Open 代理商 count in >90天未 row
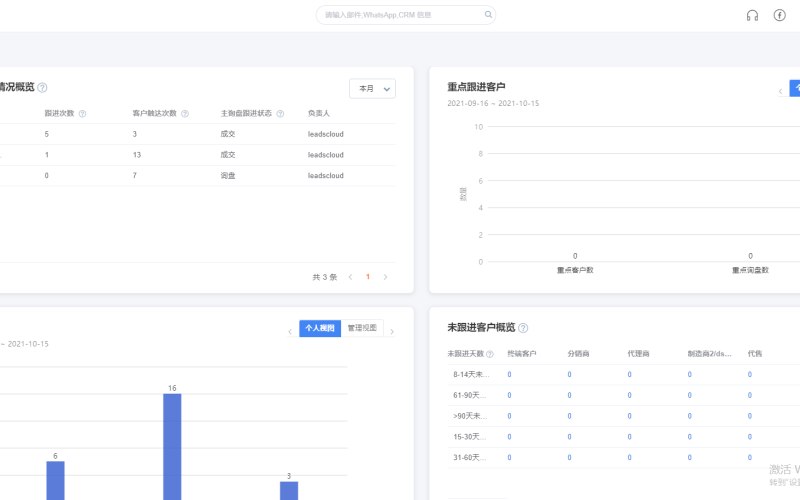This screenshot has width=800, height=500. [630, 416]
